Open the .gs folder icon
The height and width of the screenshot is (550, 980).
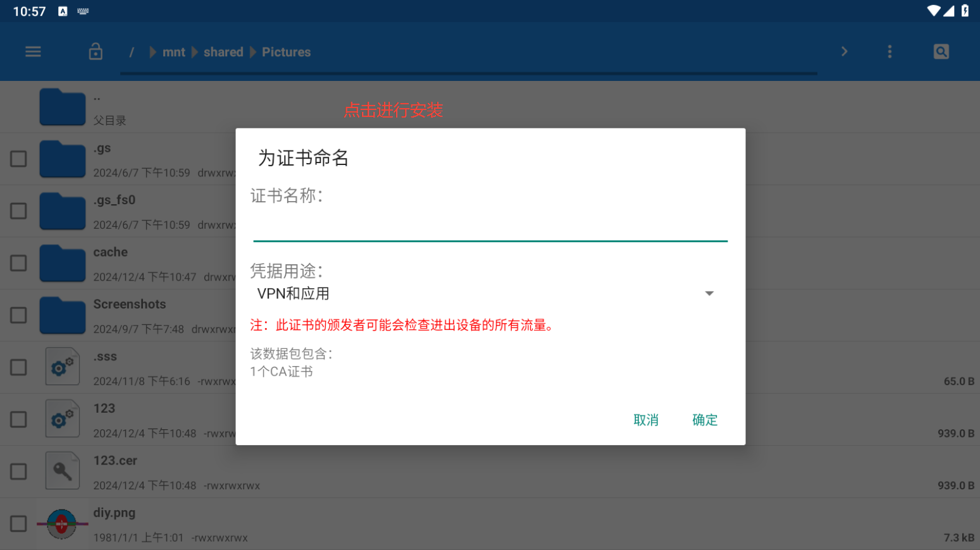[x=62, y=159]
